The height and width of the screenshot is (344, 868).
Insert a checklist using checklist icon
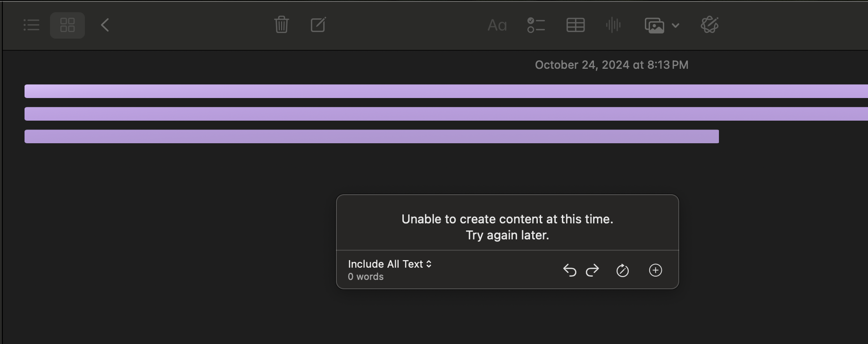pos(536,25)
